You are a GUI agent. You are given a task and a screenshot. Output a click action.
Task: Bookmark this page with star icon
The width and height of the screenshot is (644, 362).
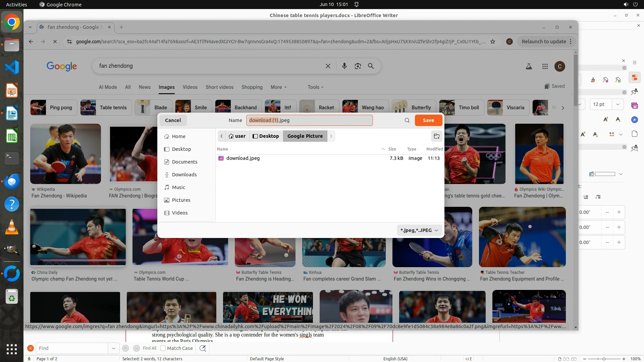pos(493,42)
